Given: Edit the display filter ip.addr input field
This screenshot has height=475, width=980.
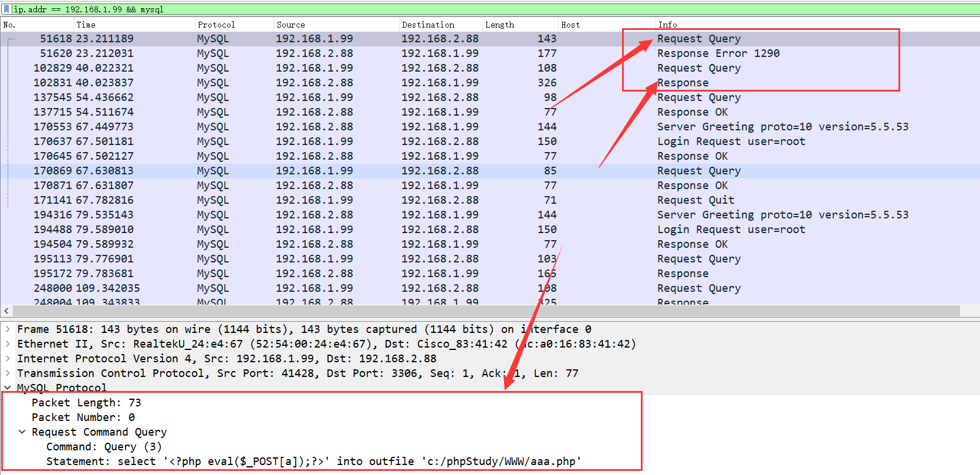Looking at the screenshot, I should pyautogui.click(x=496, y=9).
